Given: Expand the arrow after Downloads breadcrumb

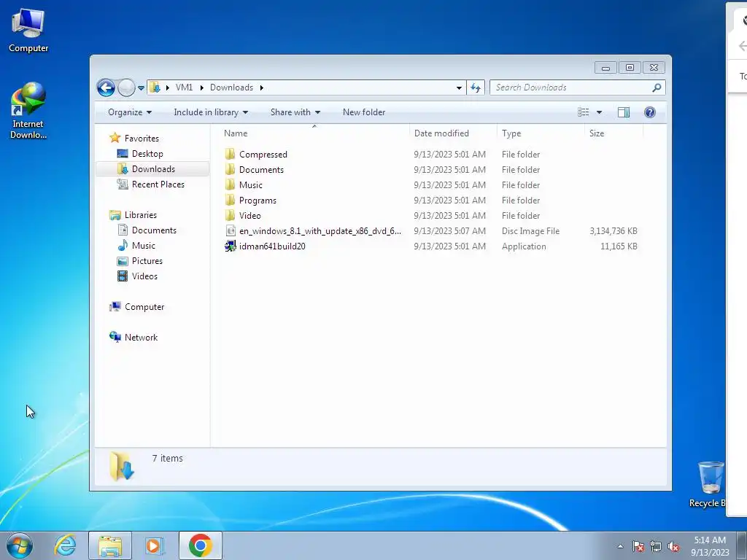Looking at the screenshot, I should (262, 87).
